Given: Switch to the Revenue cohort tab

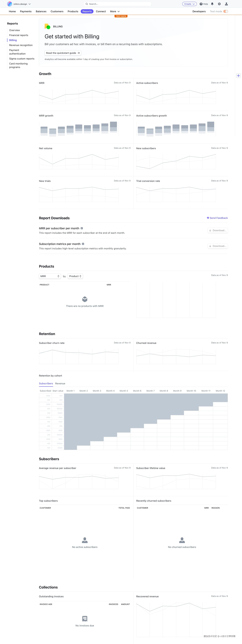Looking at the screenshot, I should (x=60, y=384).
